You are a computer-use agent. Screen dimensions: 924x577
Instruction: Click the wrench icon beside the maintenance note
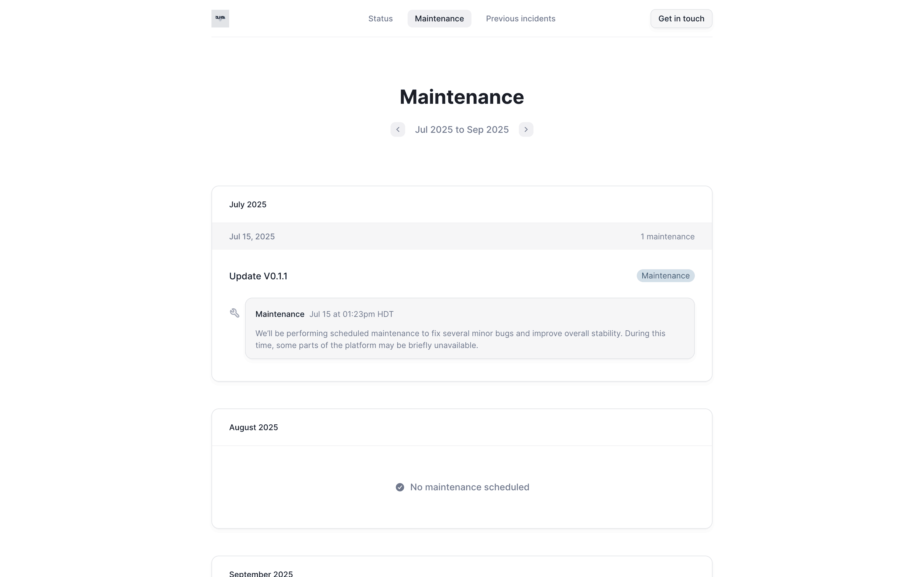pyautogui.click(x=234, y=313)
